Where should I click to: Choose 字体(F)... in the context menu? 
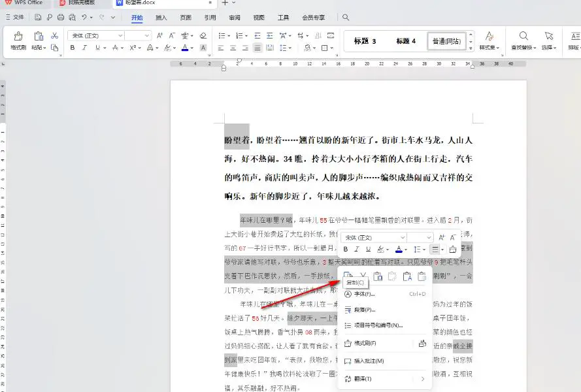click(x=385, y=294)
